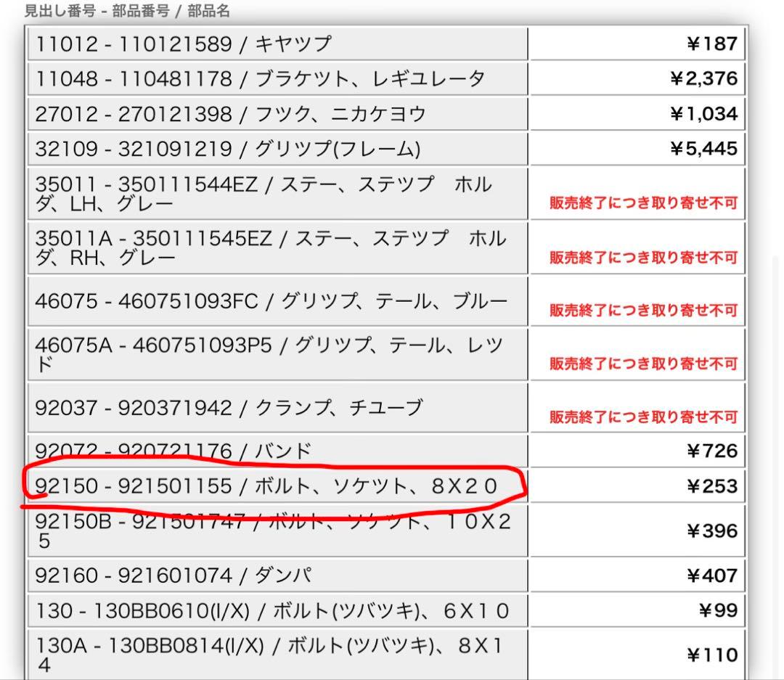Click the circled 92150 ボルト 8X20 row

coord(277,486)
